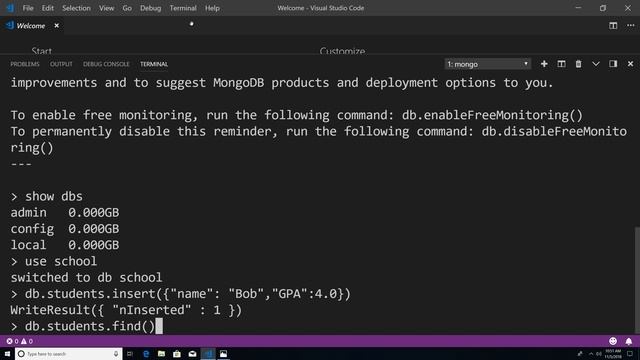640x360 pixels.
Task: Select the Welcome editor tab
Action: 31,26
